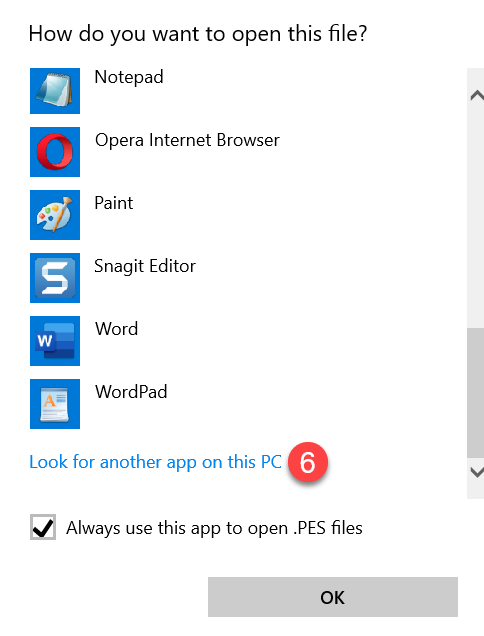Confirm selection with the OK button
Screen dimensions: 484x636
tap(333, 597)
